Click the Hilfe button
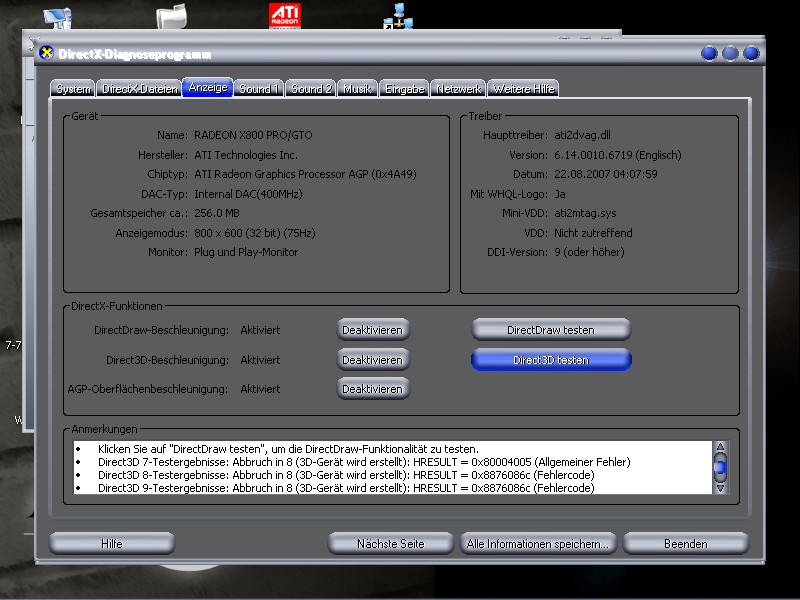Viewport: 800px width, 600px height. (x=112, y=543)
